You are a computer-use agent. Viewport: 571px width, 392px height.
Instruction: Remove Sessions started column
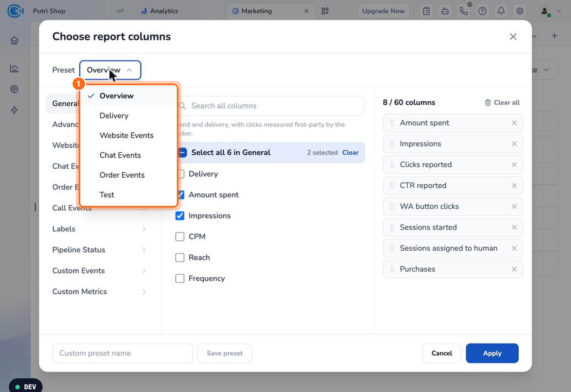[514, 227]
